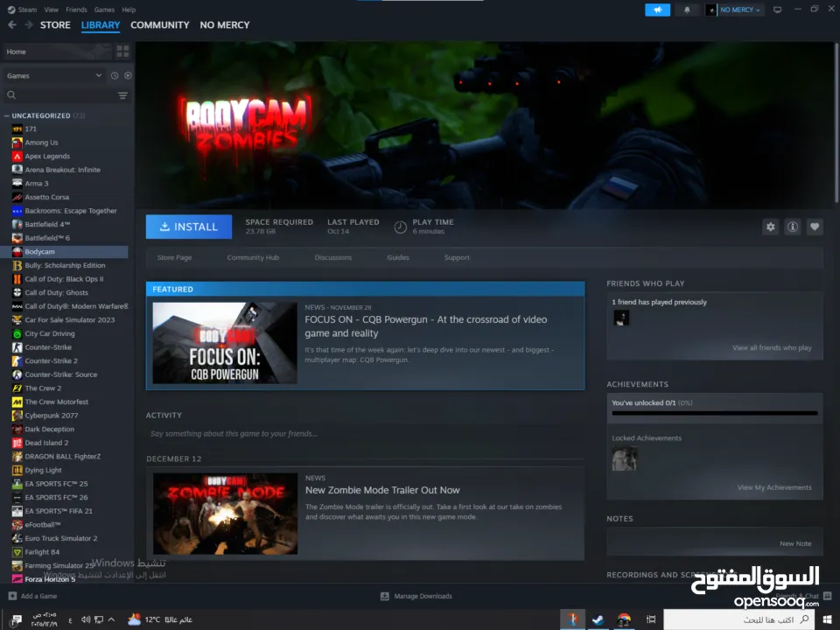Image resolution: width=840 pixels, height=630 pixels.
Task: Open advanced library filter options
Action: click(x=122, y=95)
